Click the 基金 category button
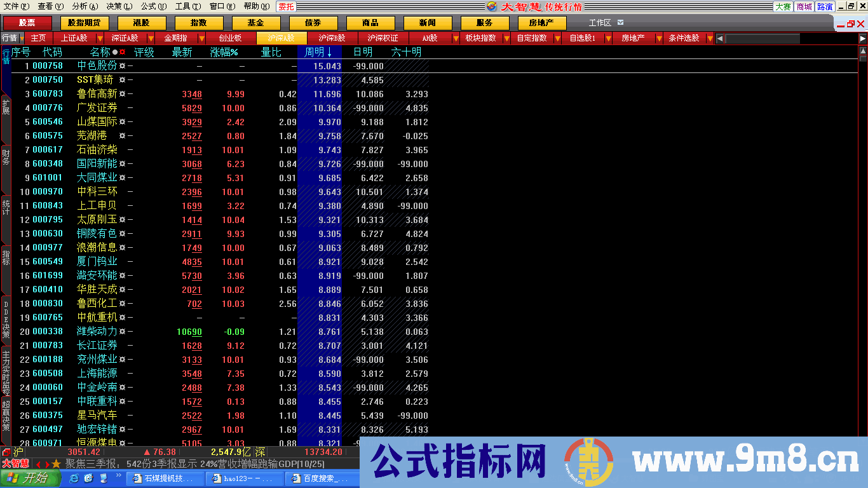The image size is (868, 488). click(x=255, y=23)
